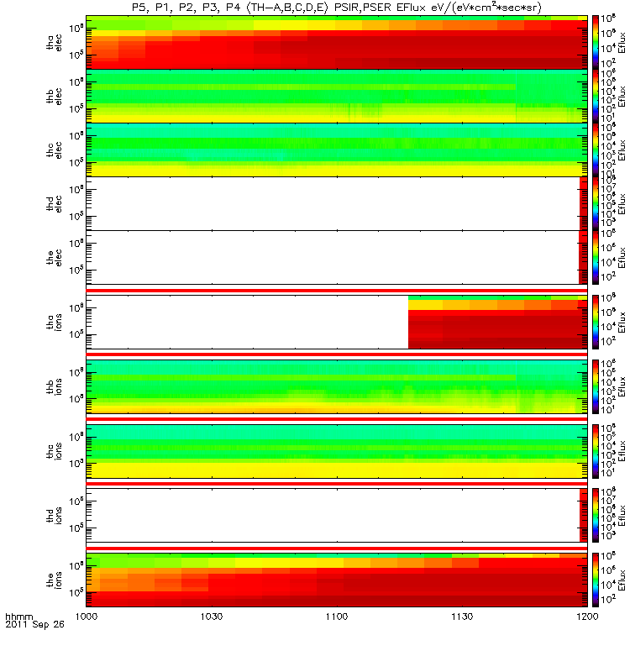Viewport: 630px width, 672px height.
Task: Click the Eflux label next to tha ions color bar
Action: [x=622, y=323]
